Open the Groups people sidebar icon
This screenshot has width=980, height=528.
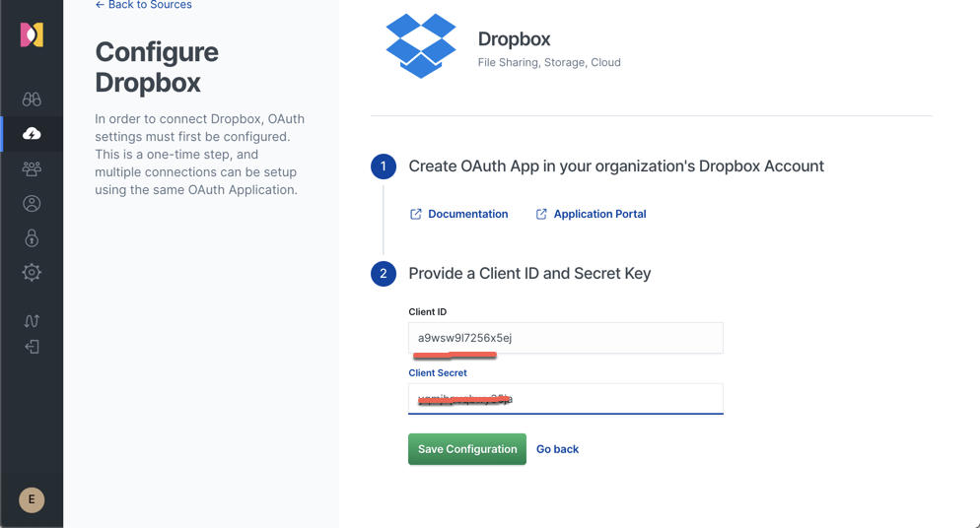[32, 168]
